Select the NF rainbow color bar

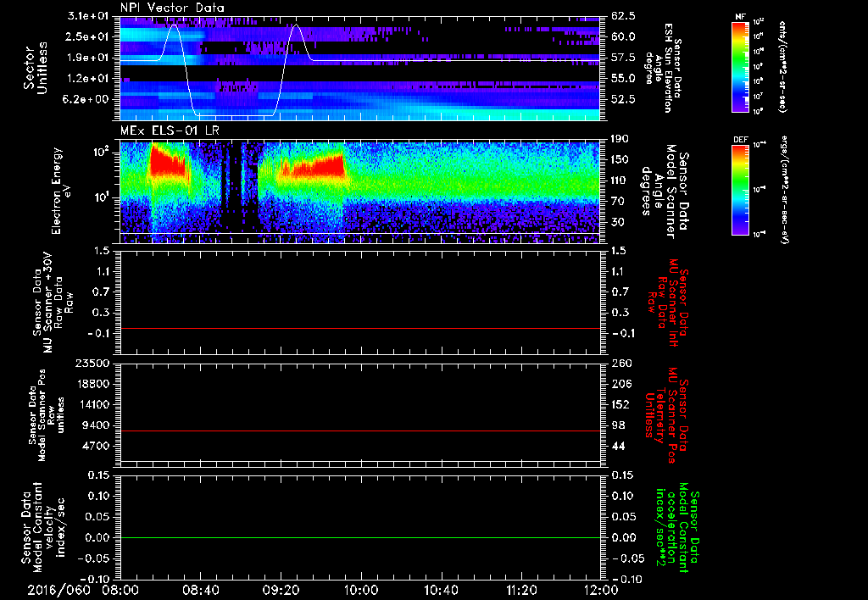[740, 66]
